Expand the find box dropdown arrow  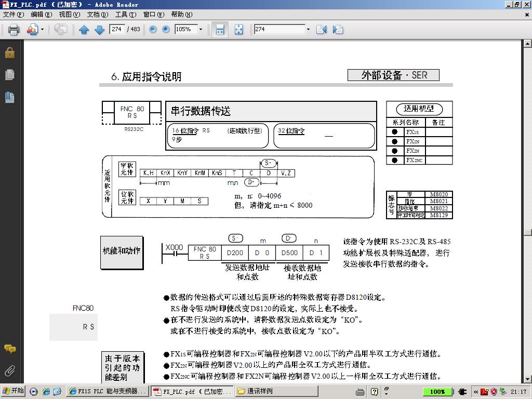(x=308, y=30)
